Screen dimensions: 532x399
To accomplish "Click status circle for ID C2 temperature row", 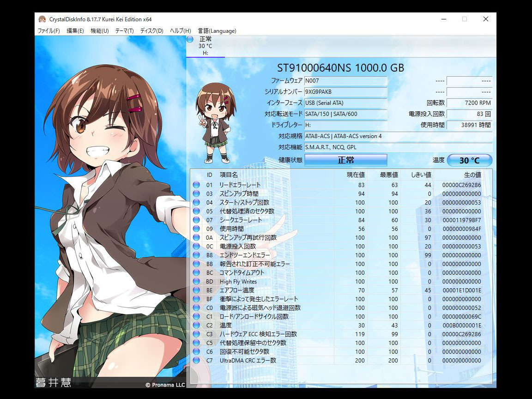I will (196, 326).
